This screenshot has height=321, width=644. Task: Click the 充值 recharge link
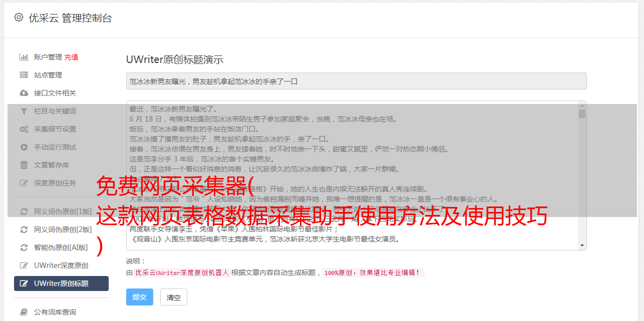tap(71, 57)
